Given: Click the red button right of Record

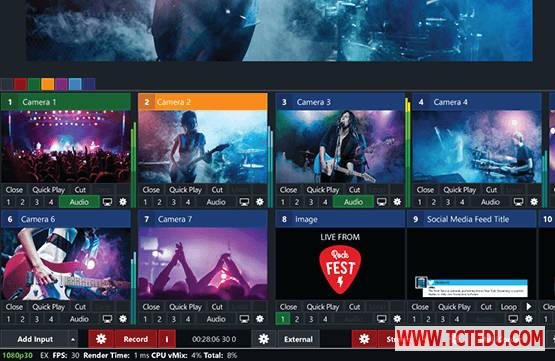Looking at the screenshot, I should [167, 339].
